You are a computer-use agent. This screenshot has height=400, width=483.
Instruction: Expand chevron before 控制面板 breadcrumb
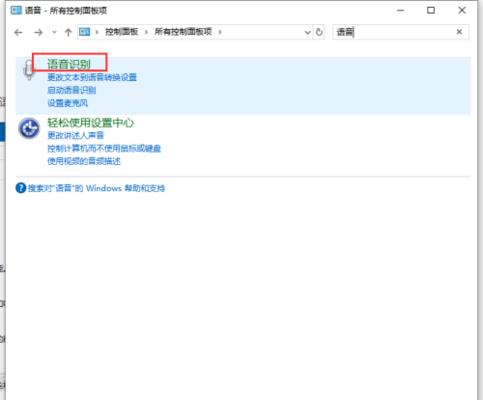click(97, 32)
